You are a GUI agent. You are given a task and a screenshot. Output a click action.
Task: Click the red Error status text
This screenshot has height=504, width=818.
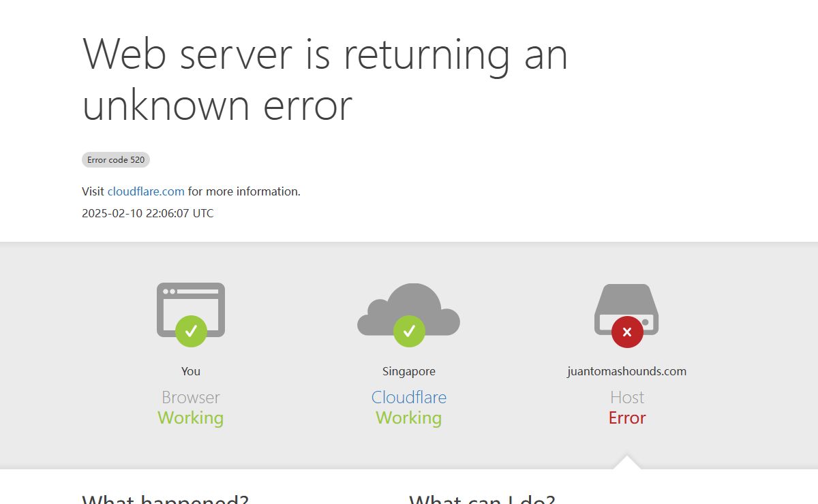(627, 418)
